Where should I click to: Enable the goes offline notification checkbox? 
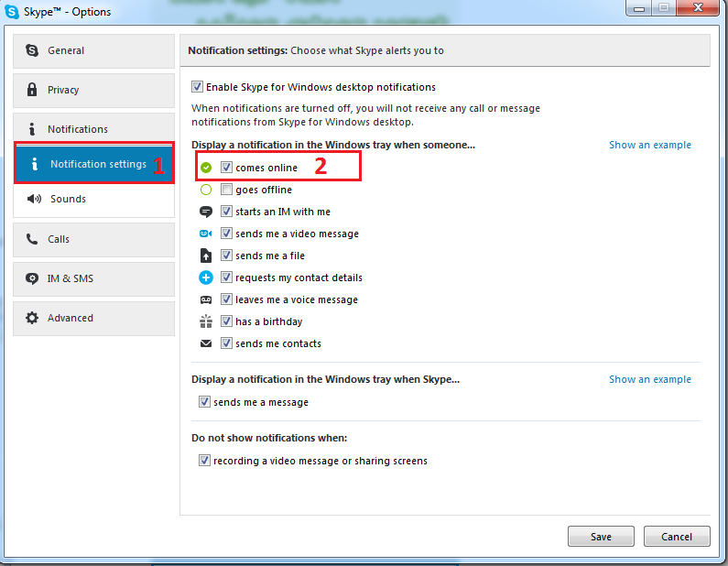(226, 190)
